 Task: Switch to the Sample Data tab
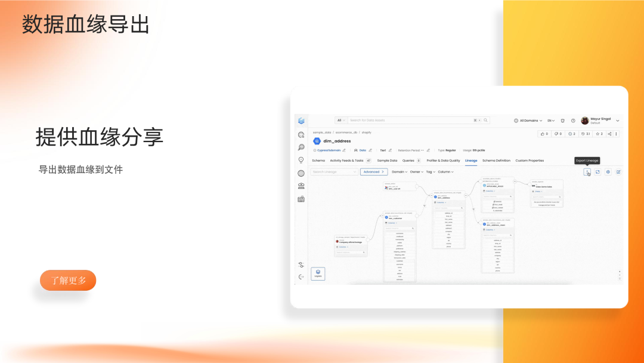387,161
